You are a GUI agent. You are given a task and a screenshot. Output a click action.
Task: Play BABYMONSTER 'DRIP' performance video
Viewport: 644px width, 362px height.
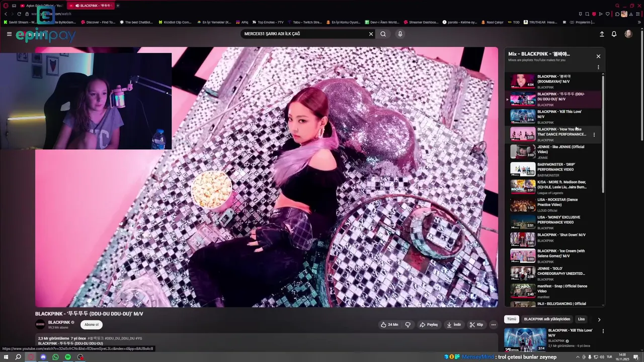[x=553, y=169]
